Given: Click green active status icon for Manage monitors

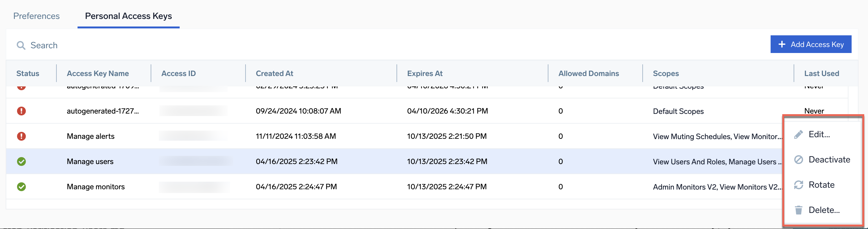Looking at the screenshot, I should click(x=21, y=186).
